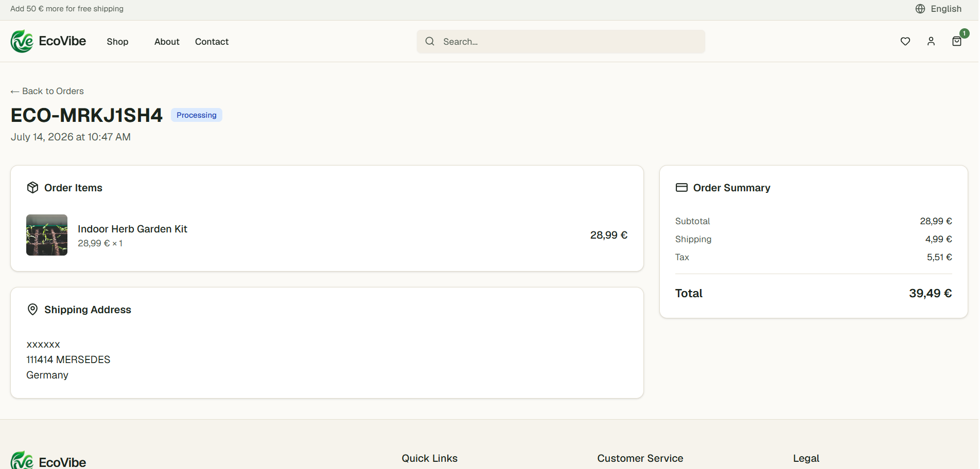The height and width of the screenshot is (469, 980).
Task: Go to the About page
Action: (x=167, y=42)
